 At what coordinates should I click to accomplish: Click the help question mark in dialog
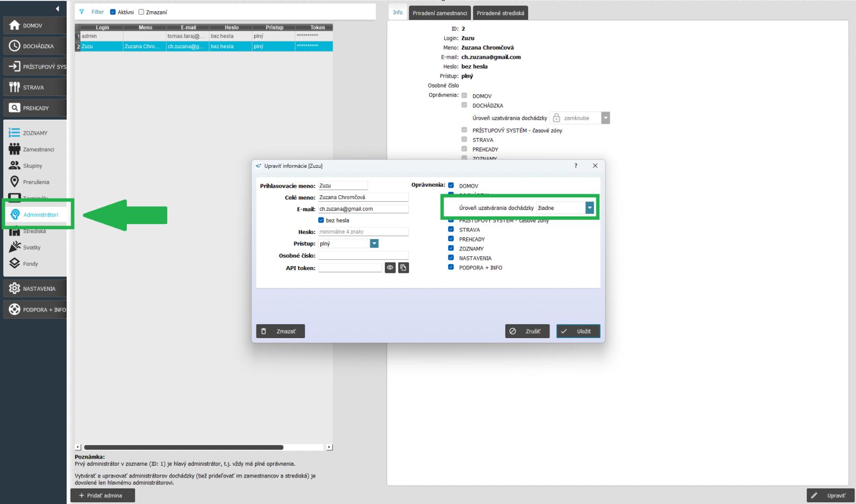coord(576,166)
